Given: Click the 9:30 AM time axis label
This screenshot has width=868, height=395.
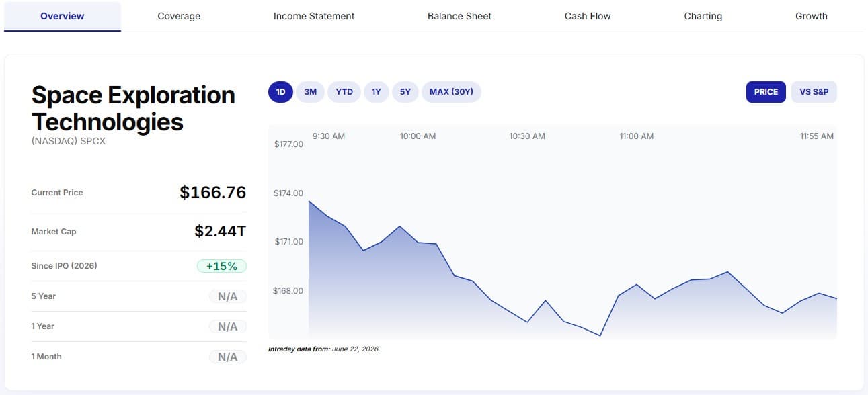Looking at the screenshot, I should 329,136.
